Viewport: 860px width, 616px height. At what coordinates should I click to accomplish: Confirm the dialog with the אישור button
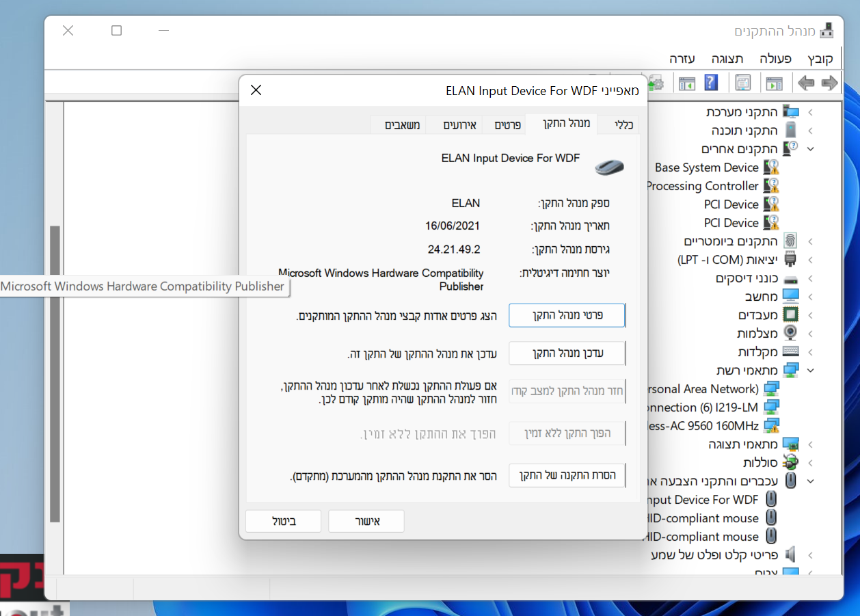tap(366, 520)
